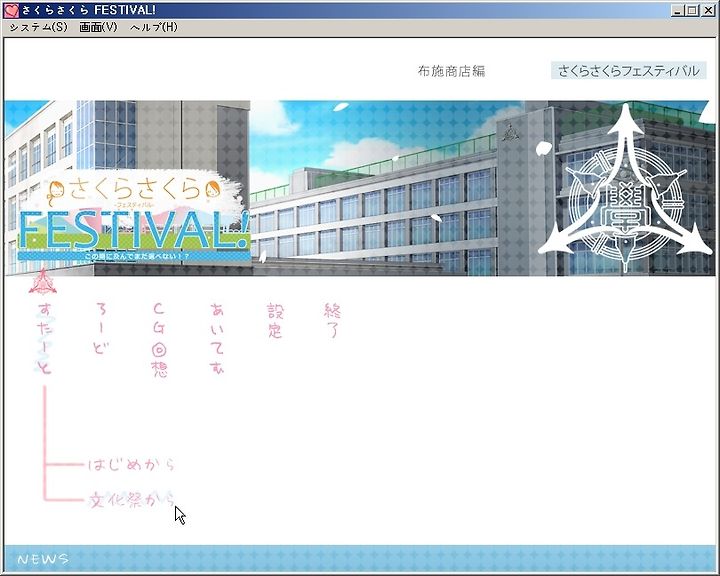This screenshot has height=576, width=720.
Task: Open the 画面(V) menu
Action: 98,27
